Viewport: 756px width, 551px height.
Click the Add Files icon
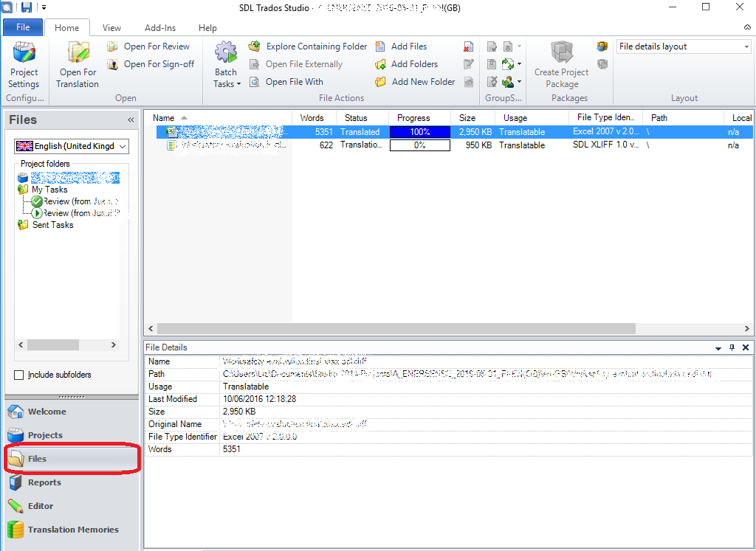click(x=381, y=46)
